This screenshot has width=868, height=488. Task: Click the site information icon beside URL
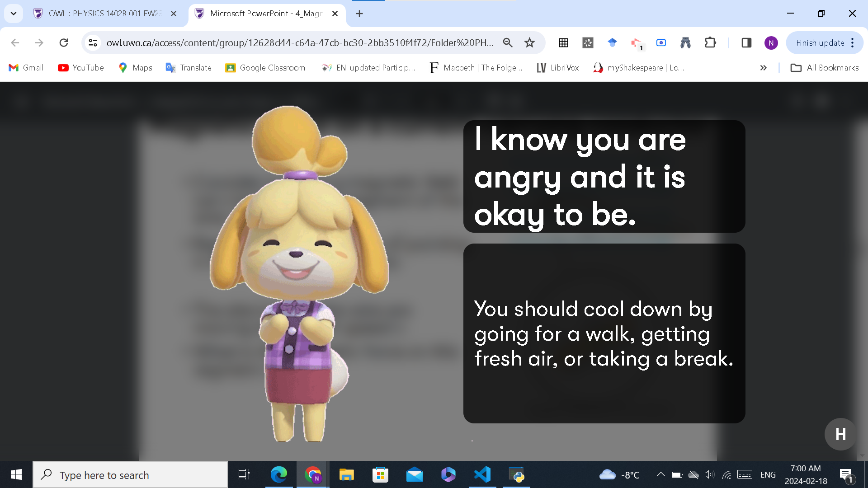93,42
